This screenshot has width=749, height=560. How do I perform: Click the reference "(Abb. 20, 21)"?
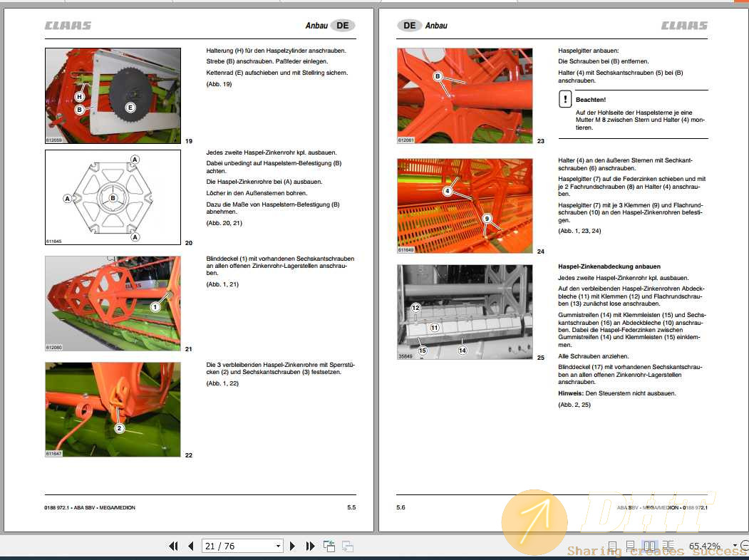tap(224, 223)
